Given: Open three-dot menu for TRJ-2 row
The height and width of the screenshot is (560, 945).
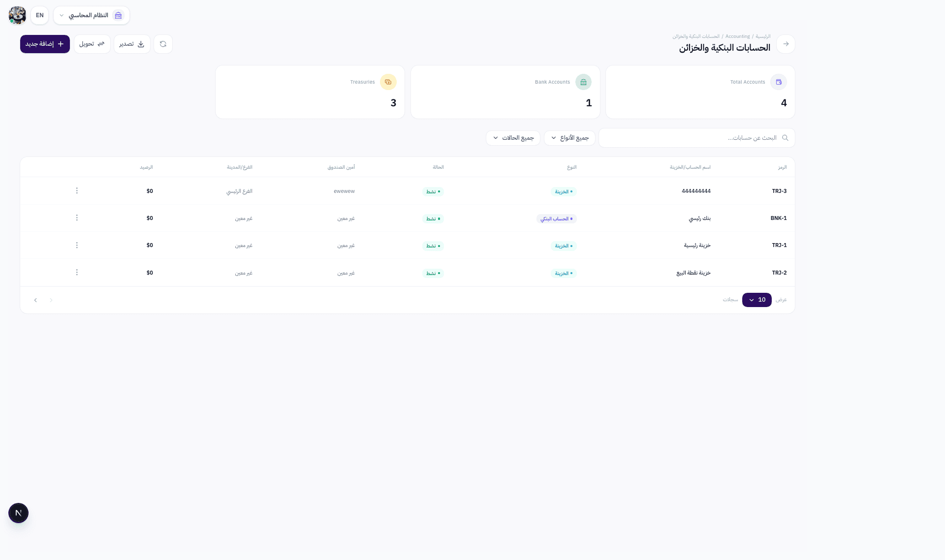Looking at the screenshot, I should click(x=77, y=273).
